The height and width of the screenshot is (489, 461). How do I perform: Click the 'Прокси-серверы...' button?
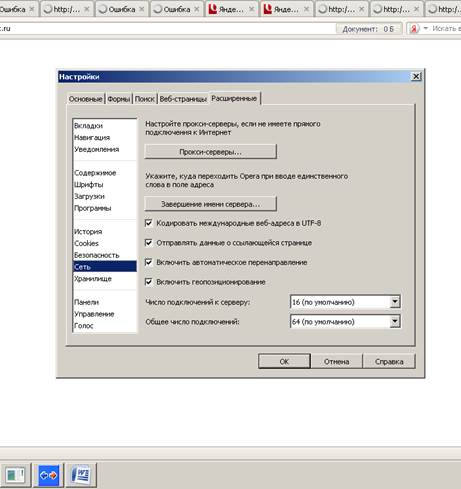tap(210, 152)
